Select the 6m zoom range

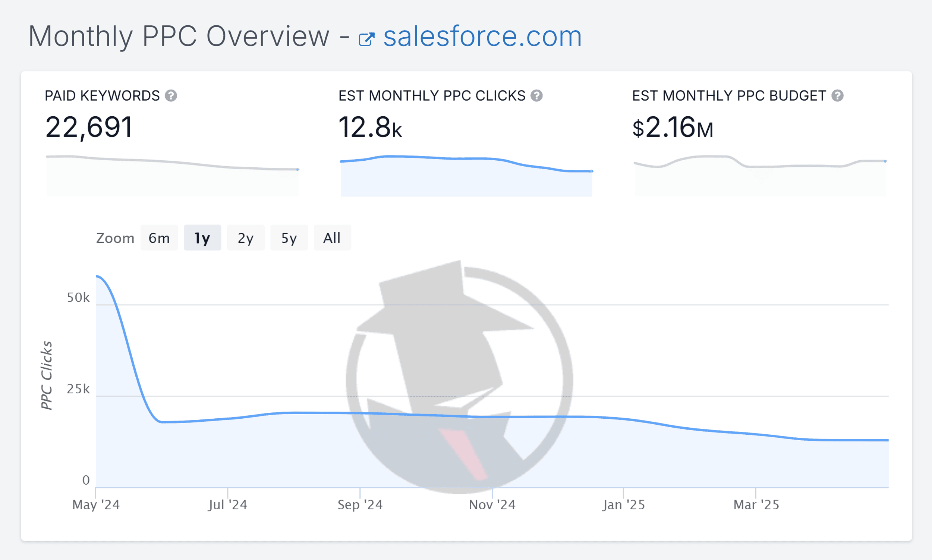click(x=159, y=237)
